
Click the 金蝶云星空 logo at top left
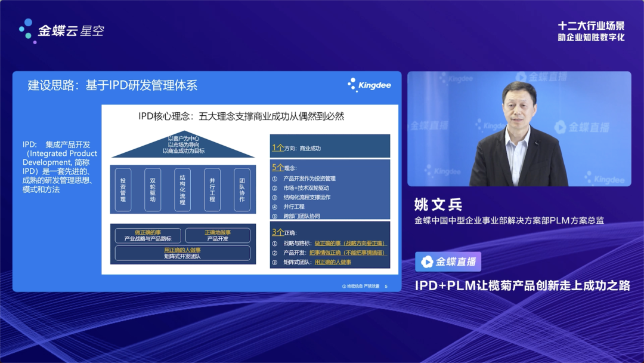[61, 31]
